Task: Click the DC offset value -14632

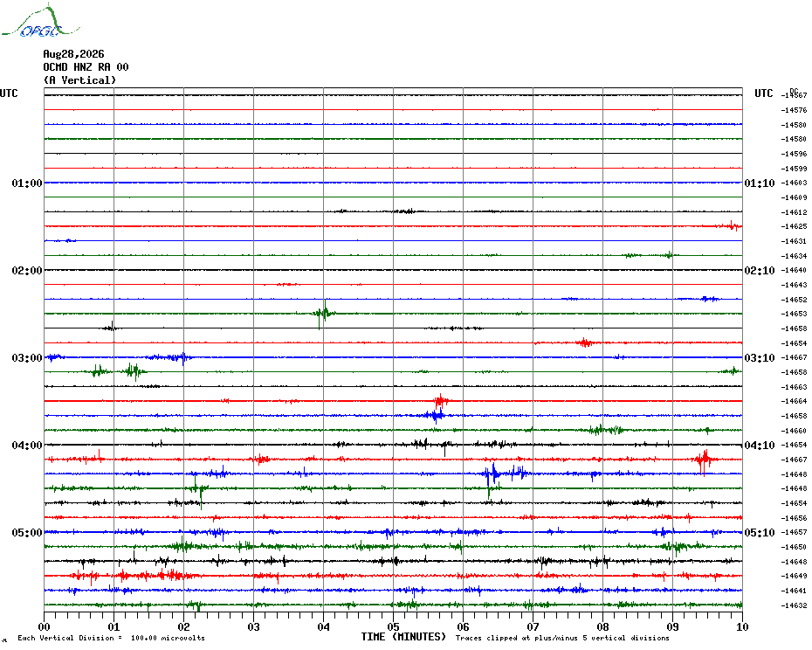Action: click(x=794, y=605)
